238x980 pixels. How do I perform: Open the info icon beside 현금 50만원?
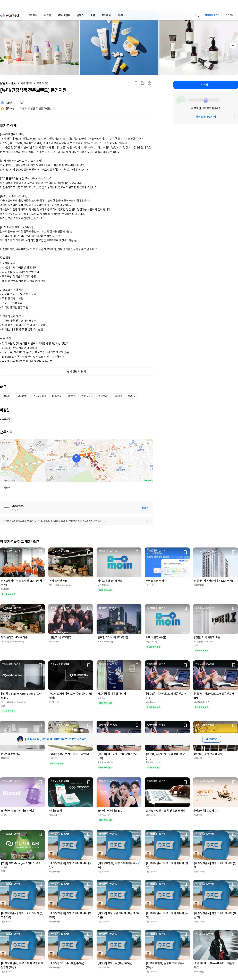[x=54, y=108]
